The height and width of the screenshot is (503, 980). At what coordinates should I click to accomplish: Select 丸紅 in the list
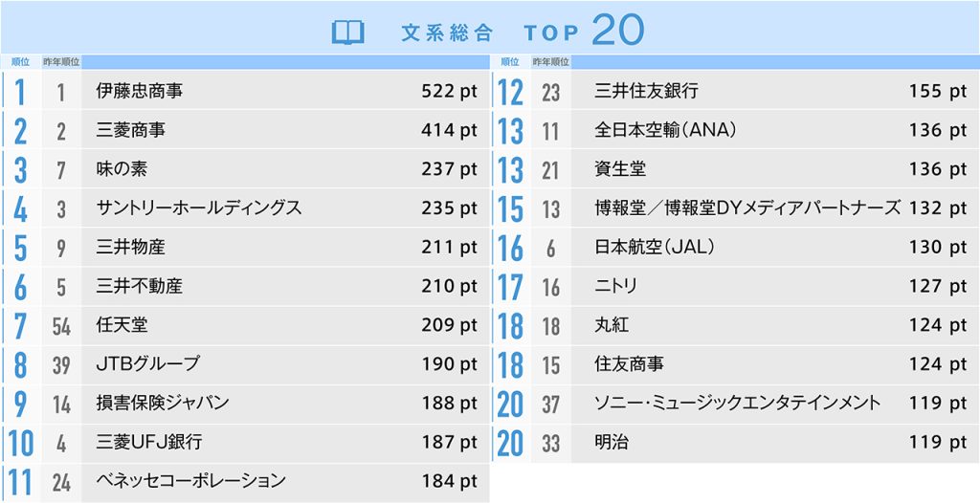point(612,325)
